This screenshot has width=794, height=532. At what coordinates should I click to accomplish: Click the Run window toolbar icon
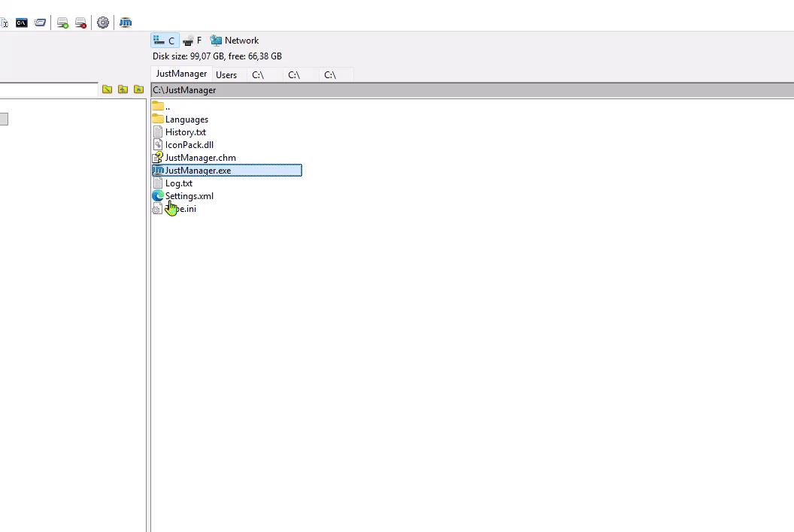tap(40, 23)
